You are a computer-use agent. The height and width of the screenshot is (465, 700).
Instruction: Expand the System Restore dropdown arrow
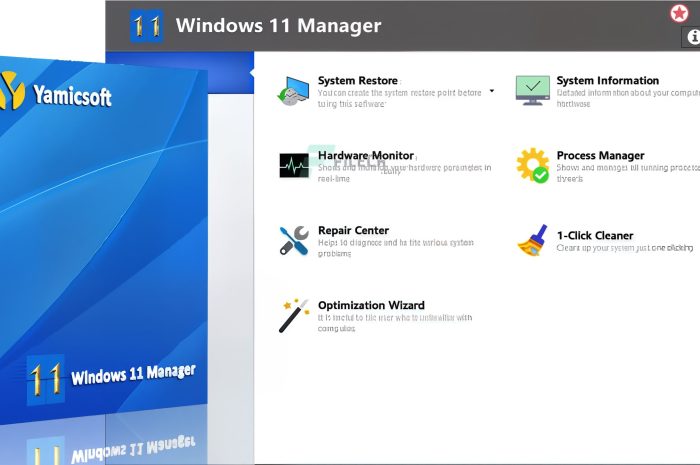[x=492, y=91]
